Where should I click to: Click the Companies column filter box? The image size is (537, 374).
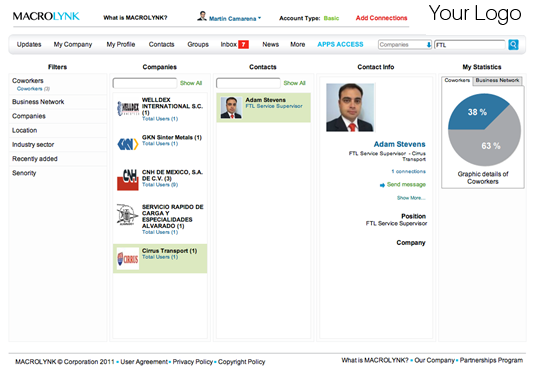(145, 83)
